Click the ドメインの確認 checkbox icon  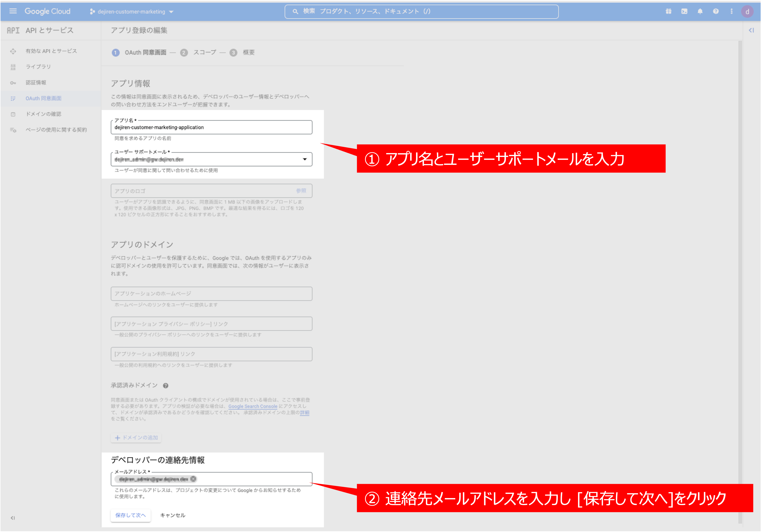pos(13,114)
